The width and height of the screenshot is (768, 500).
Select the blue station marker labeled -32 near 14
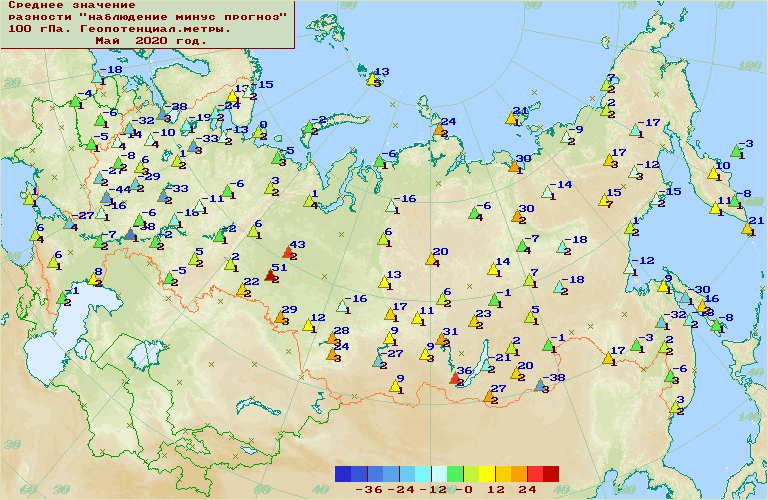(x=129, y=128)
